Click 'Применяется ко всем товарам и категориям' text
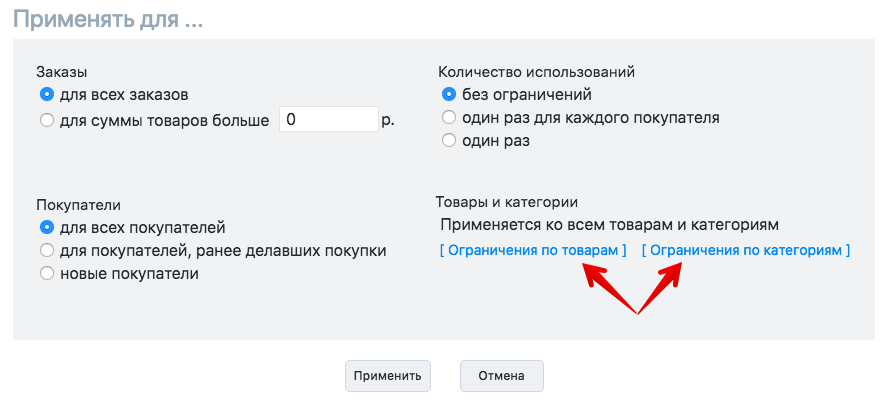Viewport: 889px width, 404px height. coord(609,224)
